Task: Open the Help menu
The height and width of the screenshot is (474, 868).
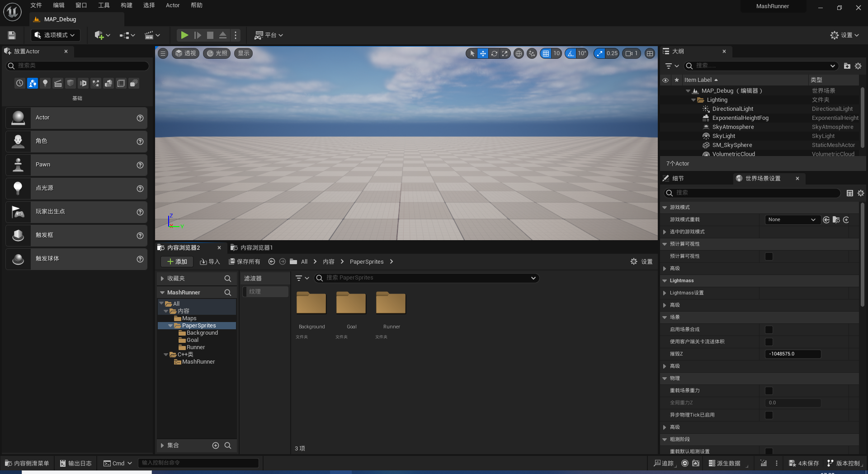Action: [197, 5]
